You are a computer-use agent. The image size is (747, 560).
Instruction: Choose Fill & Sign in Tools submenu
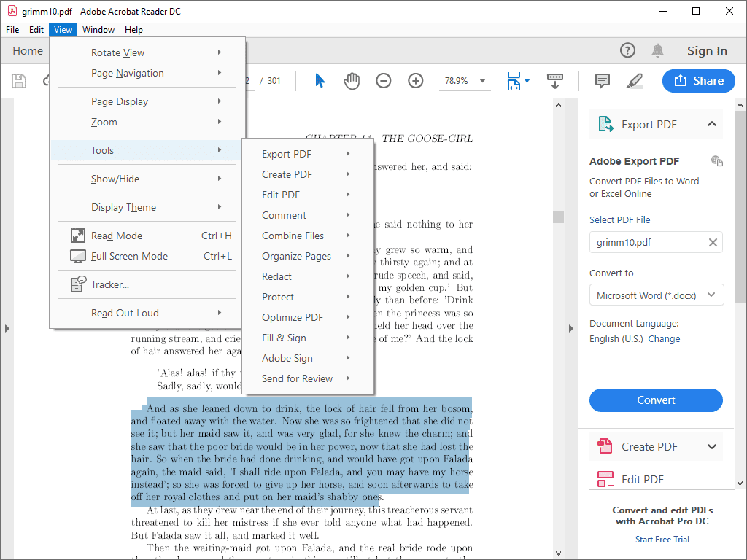(308, 338)
